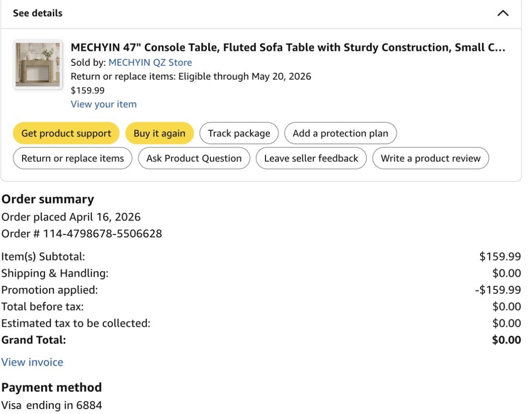Leave seller feedback for this order
The height and width of the screenshot is (414, 532).
(x=311, y=159)
